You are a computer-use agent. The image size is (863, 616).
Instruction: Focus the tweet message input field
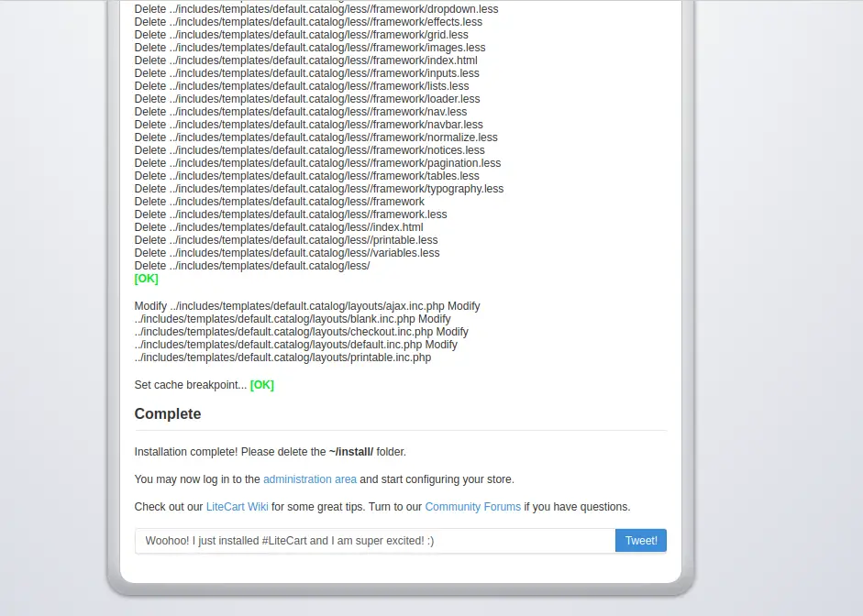click(375, 541)
